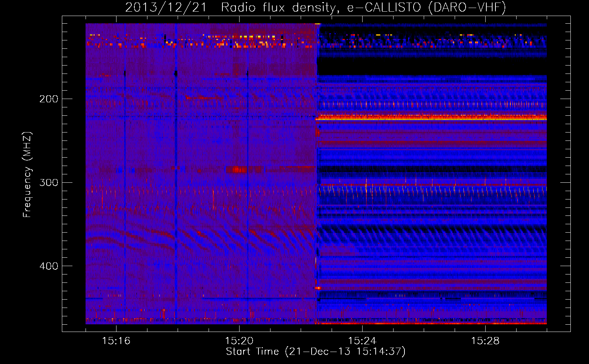Screen dimensions: 589x364
Task: Click the 15:28 time tick label
Action: (x=485, y=341)
